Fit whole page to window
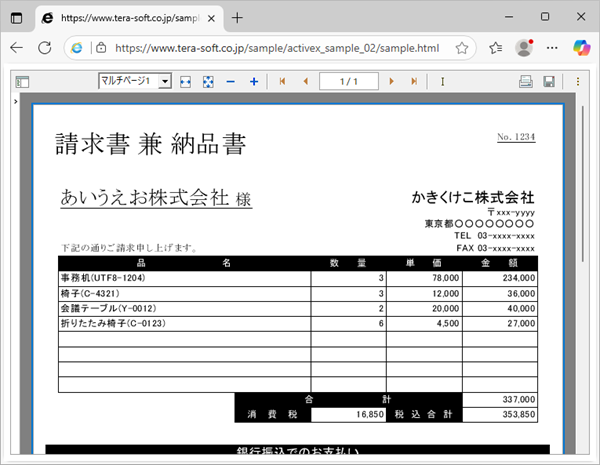Image resolution: width=600 pixels, height=465 pixels. click(x=208, y=82)
